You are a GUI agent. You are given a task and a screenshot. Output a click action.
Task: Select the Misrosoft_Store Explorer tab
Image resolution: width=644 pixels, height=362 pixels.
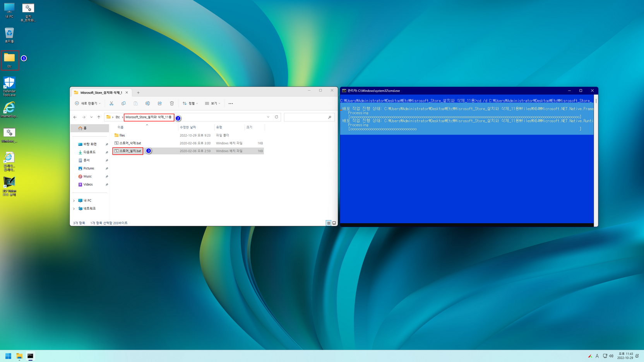[x=101, y=92]
